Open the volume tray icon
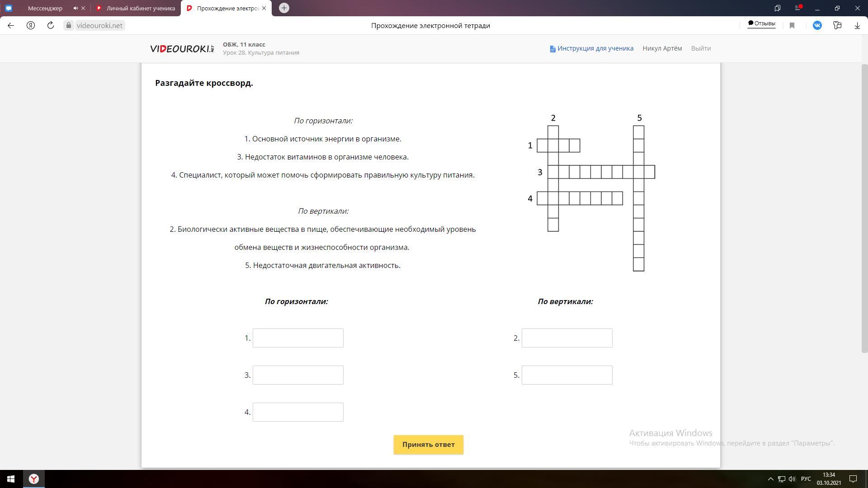This screenshot has width=868, height=488. [792, 479]
